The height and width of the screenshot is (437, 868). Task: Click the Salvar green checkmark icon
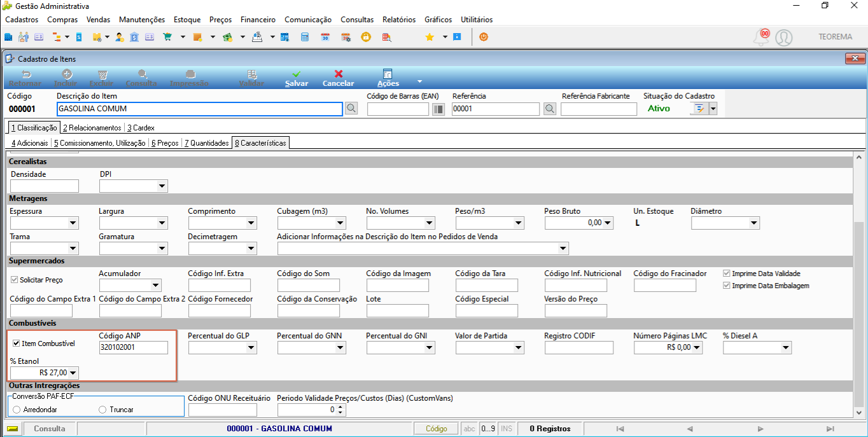click(297, 74)
